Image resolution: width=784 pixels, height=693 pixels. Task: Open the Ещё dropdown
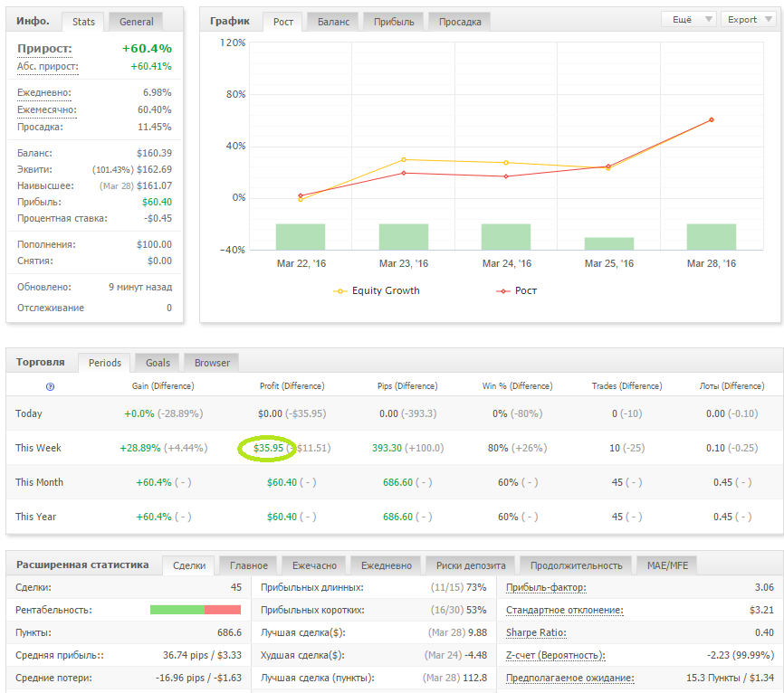pos(689,20)
